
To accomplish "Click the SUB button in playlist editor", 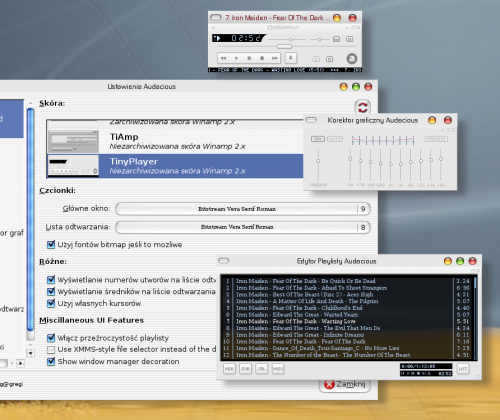I will point(245,369).
